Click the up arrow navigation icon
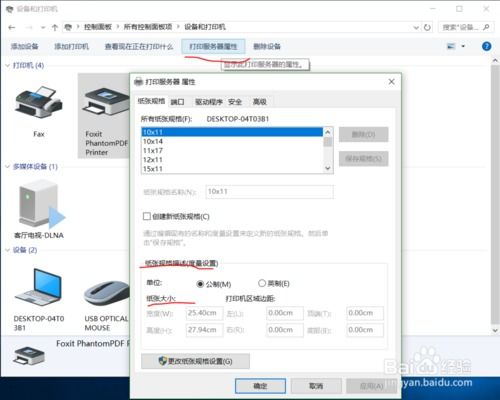The height and width of the screenshot is (400, 500). point(55,27)
